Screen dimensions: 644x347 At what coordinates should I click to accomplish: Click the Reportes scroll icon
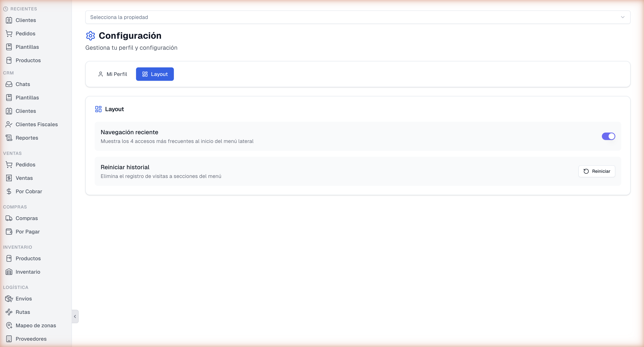(x=9, y=138)
